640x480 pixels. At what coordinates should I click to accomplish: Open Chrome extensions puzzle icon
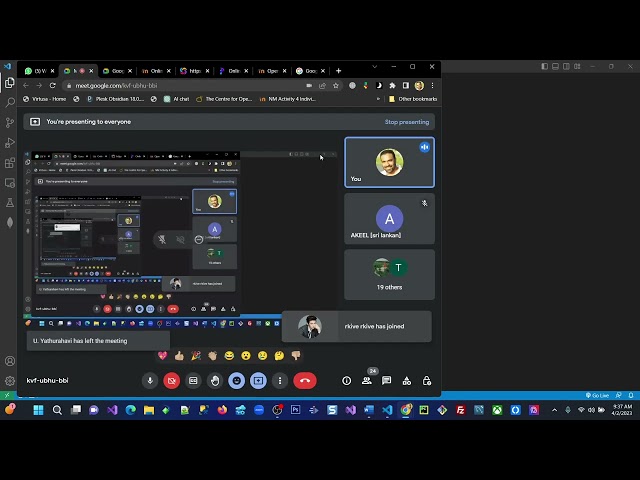click(392, 85)
